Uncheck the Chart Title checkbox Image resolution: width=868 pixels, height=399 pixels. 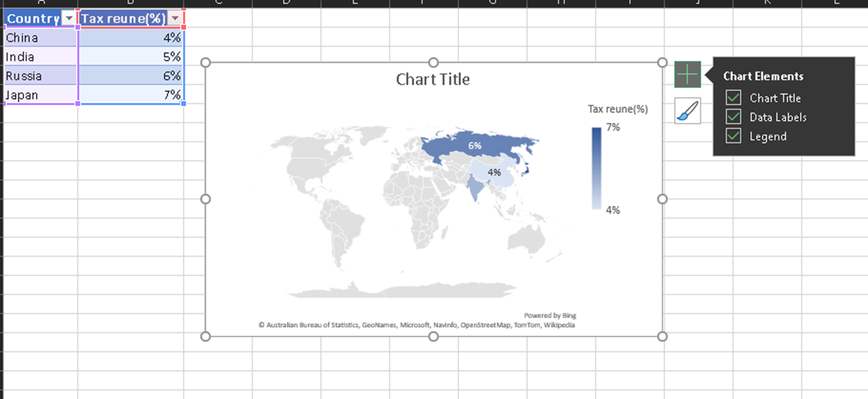pyautogui.click(x=733, y=98)
